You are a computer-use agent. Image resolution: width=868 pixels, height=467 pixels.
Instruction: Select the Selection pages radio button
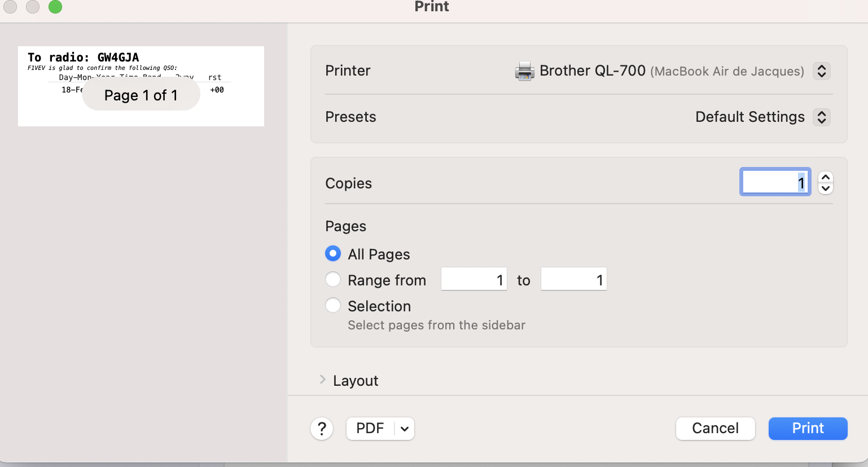tap(333, 306)
